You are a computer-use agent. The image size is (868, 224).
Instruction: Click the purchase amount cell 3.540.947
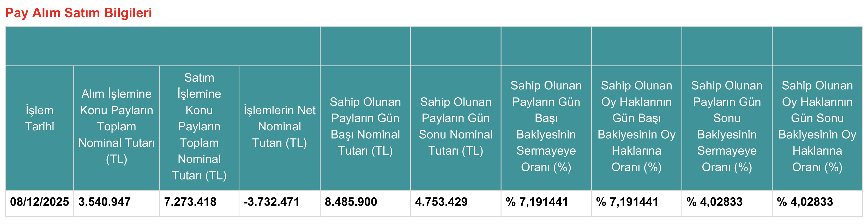click(x=104, y=202)
